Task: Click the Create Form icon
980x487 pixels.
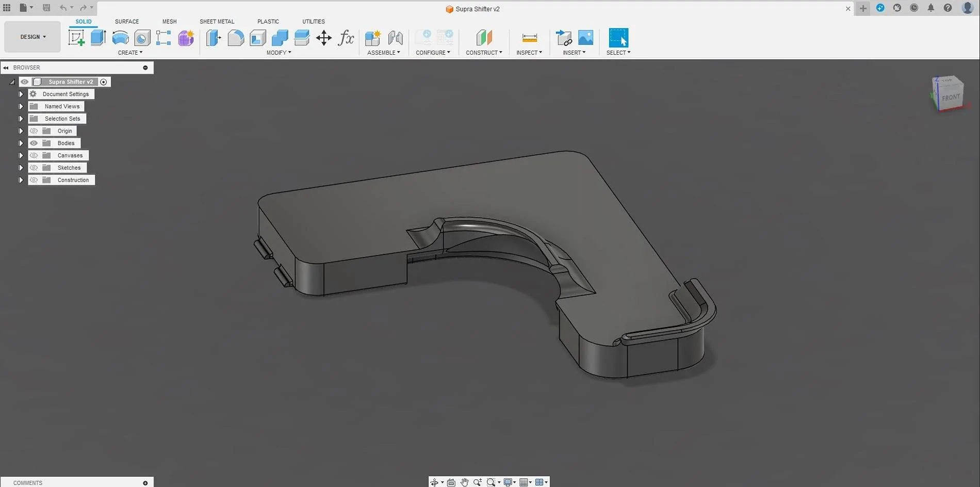Action: [x=186, y=38]
